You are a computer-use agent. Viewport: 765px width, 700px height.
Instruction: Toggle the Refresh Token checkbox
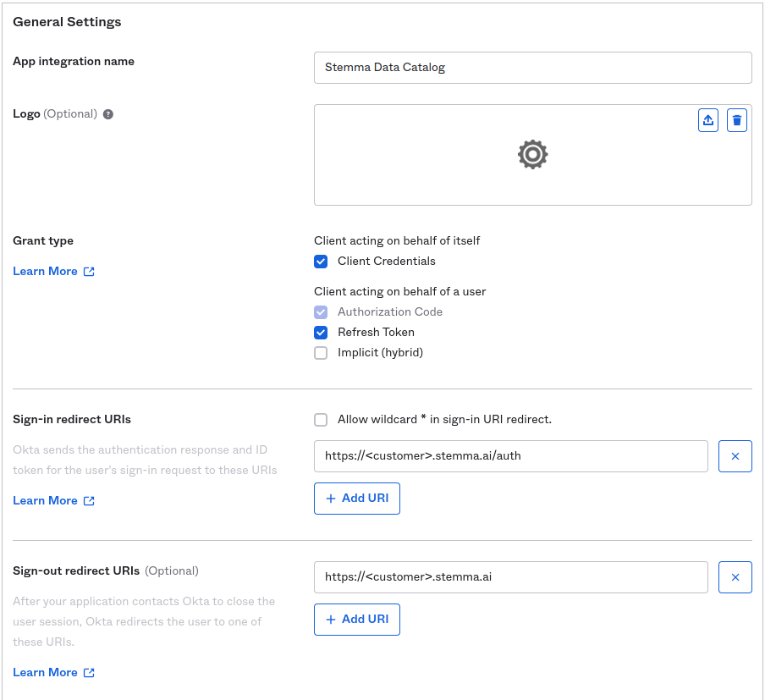tap(321, 333)
